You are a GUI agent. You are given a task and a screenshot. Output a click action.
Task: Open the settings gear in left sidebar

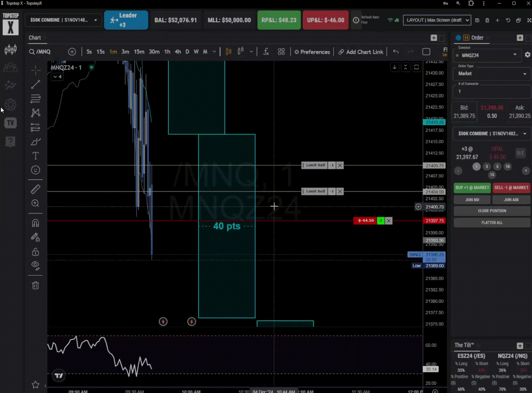(11, 104)
